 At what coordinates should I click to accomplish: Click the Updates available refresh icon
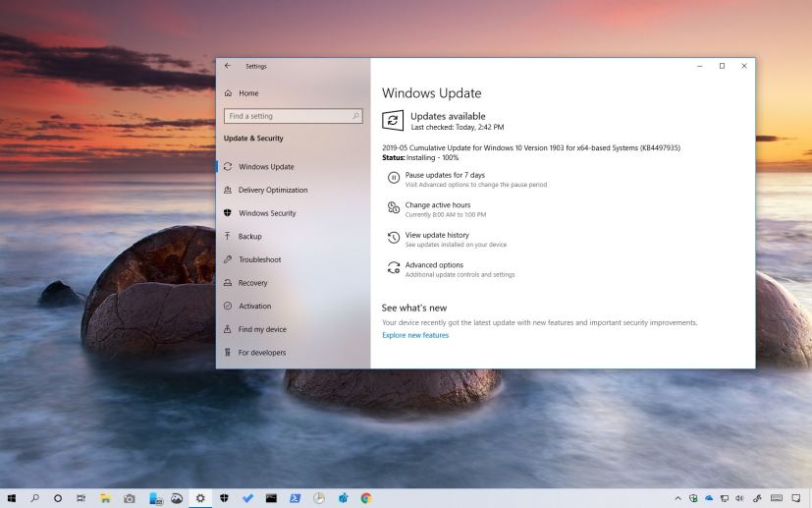click(x=393, y=120)
